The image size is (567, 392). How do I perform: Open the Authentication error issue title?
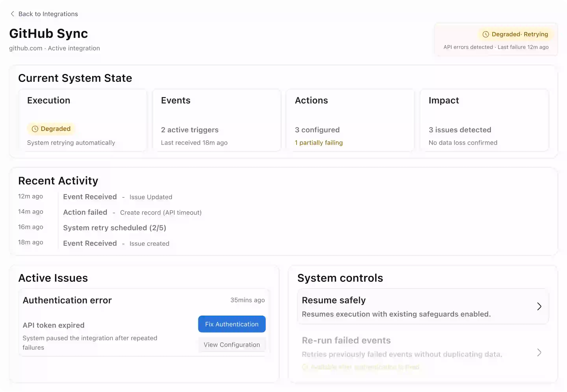(x=67, y=300)
